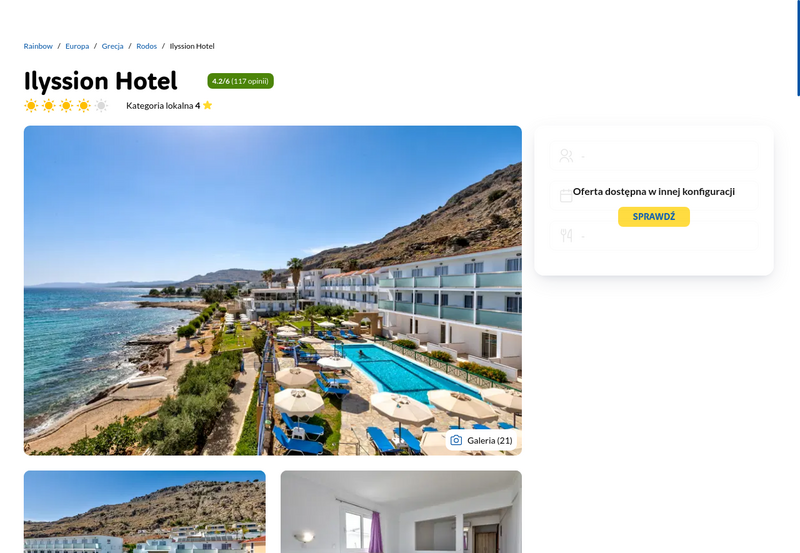This screenshot has width=800, height=553.
Task: Click the camera icon in Galeria button
Action: [456, 440]
